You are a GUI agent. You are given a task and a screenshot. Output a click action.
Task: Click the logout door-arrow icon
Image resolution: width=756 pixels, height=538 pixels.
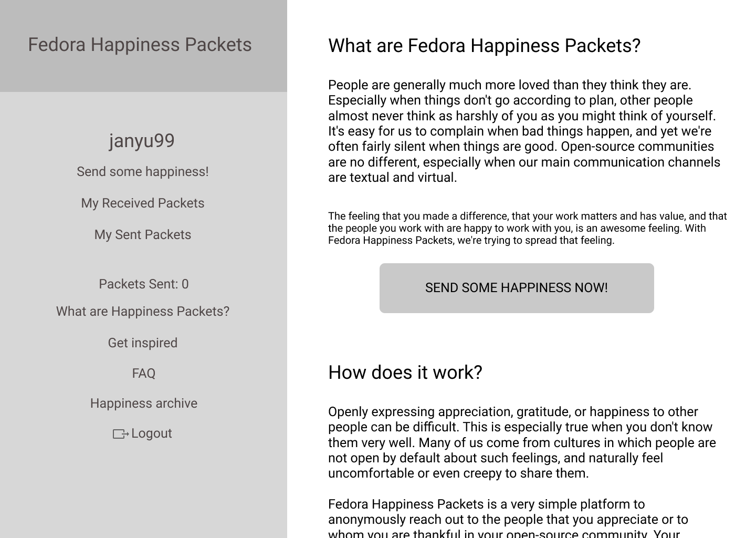(x=121, y=434)
